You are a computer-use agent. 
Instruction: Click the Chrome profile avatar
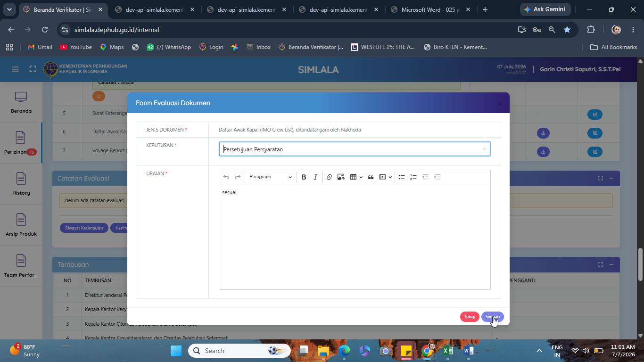tap(616, 30)
